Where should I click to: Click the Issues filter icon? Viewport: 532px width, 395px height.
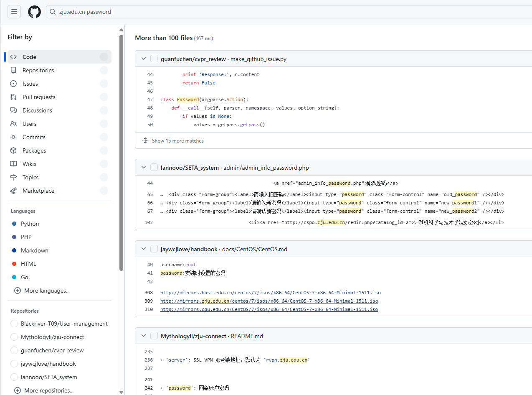click(13, 84)
